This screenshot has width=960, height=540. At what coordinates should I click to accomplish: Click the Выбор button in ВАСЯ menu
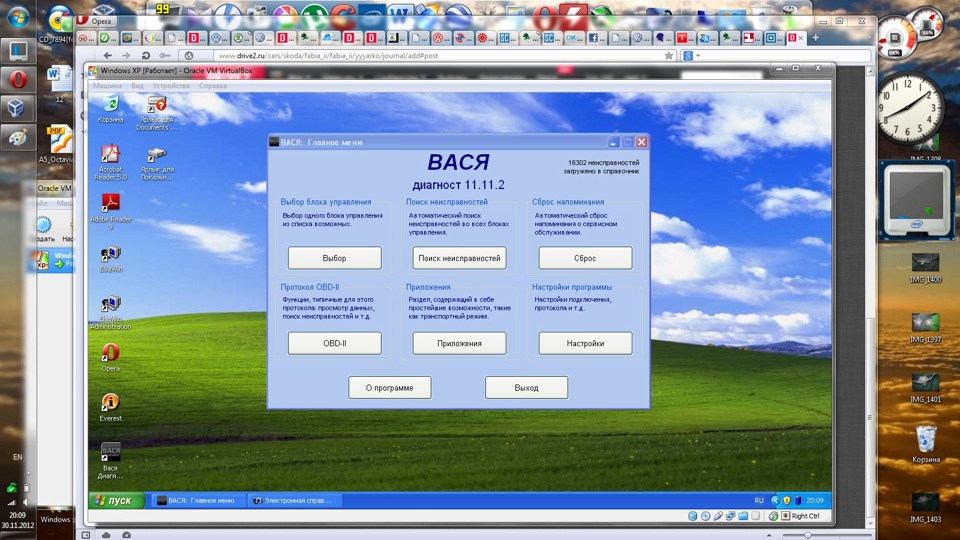[334, 258]
